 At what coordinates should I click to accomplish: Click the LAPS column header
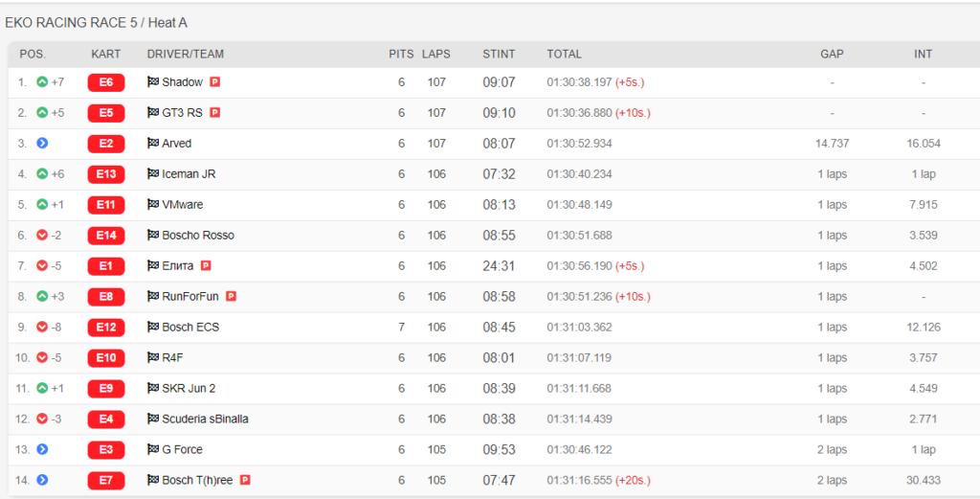pyautogui.click(x=436, y=54)
